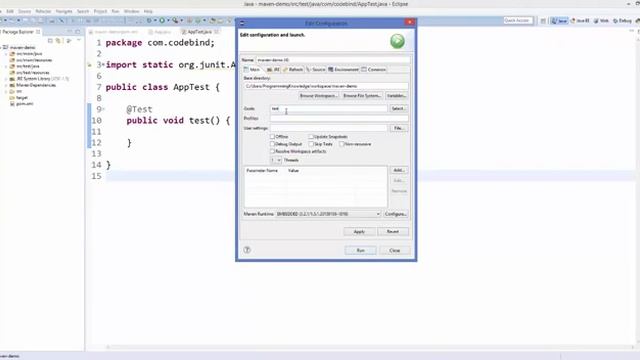This screenshot has height=360, width=640.
Task: Enable the Skip Tests checkbox
Action: point(311,144)
